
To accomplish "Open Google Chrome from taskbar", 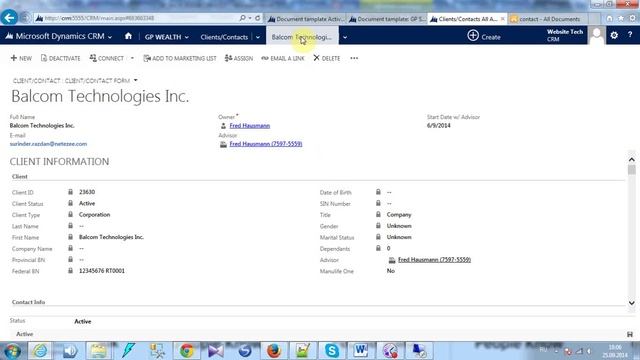I will point(187,351).
